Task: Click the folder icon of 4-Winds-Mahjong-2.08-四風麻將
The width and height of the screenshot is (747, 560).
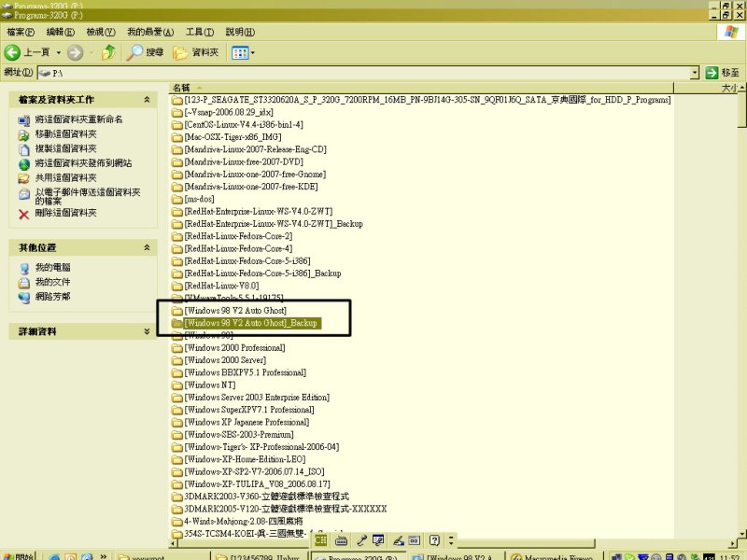Action: pyautogui.click(x=177, y=522)
